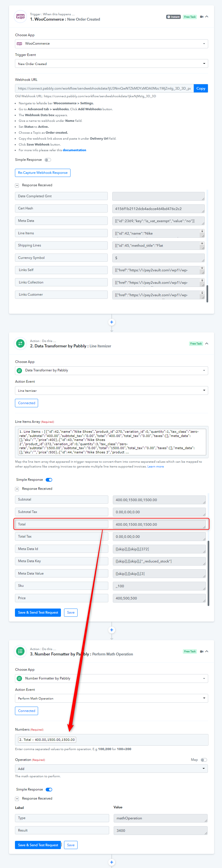The height and width of the screenshot is (868, 222).
Task: Collapse Response Received in Data Transformer step
Action: (x=17, y=489)
